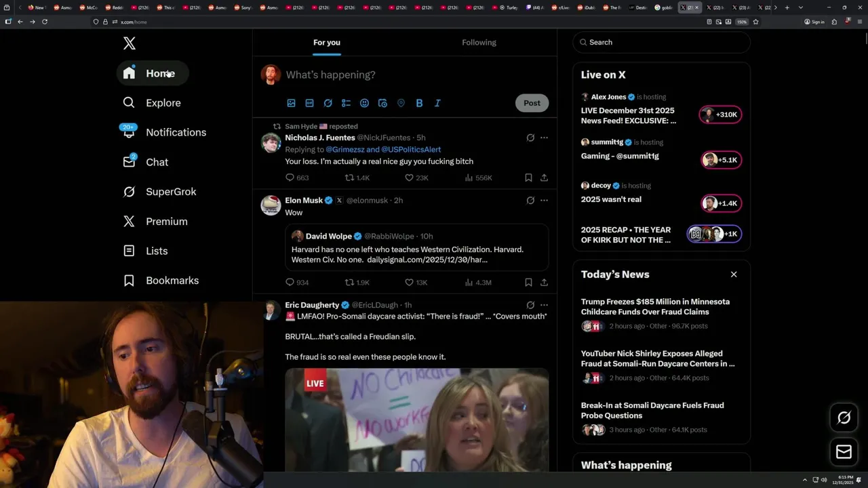This screenshot has width=868, height=488.
Task: Open the Home navigation item
Action: (153, 73)
